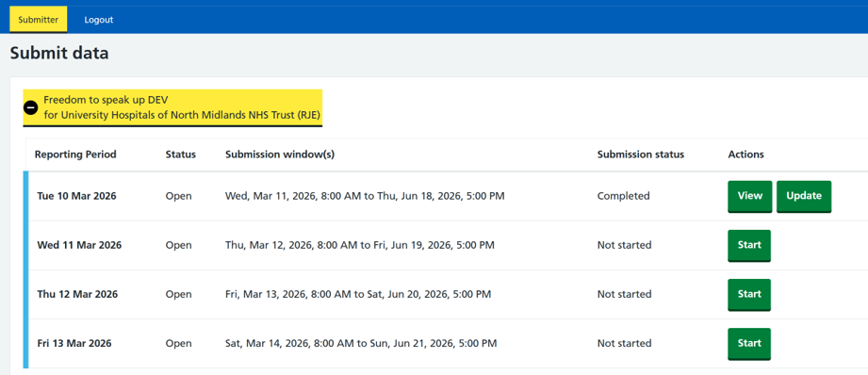Click the Submission window(s) column header

pyautogui.click(x=280, y=155)
